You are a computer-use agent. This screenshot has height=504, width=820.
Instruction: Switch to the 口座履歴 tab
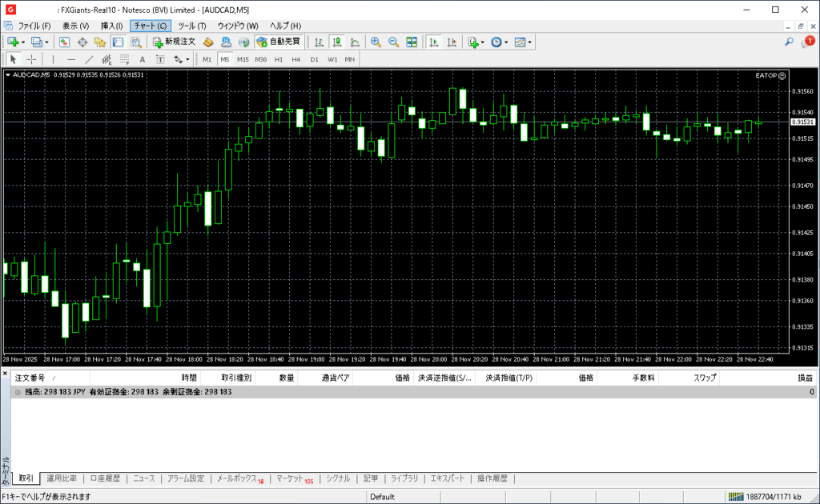pyautogui.click(x=105, y=478)
